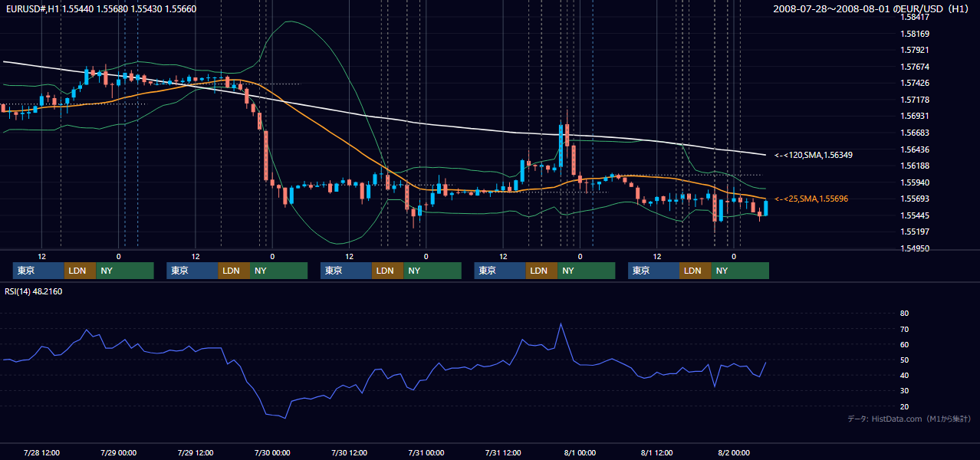Click RSI scale value 50
The image size is (980, 460).
point(904,360)
